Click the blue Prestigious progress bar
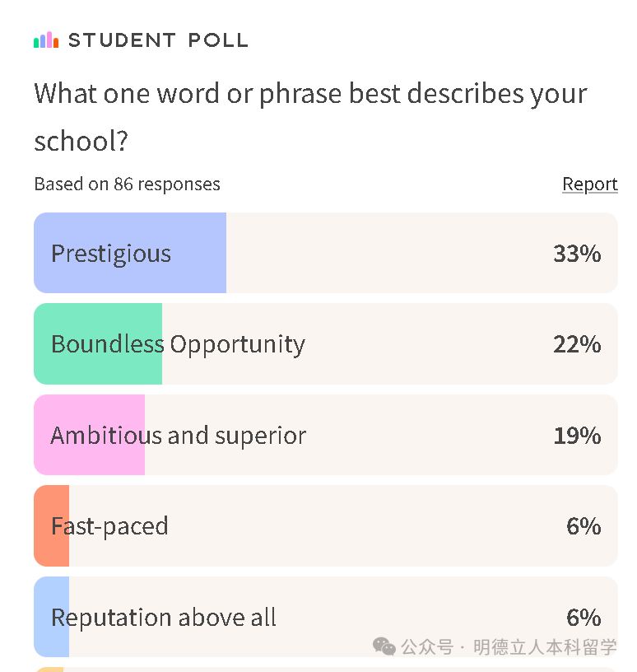 [x=130, y=253]
